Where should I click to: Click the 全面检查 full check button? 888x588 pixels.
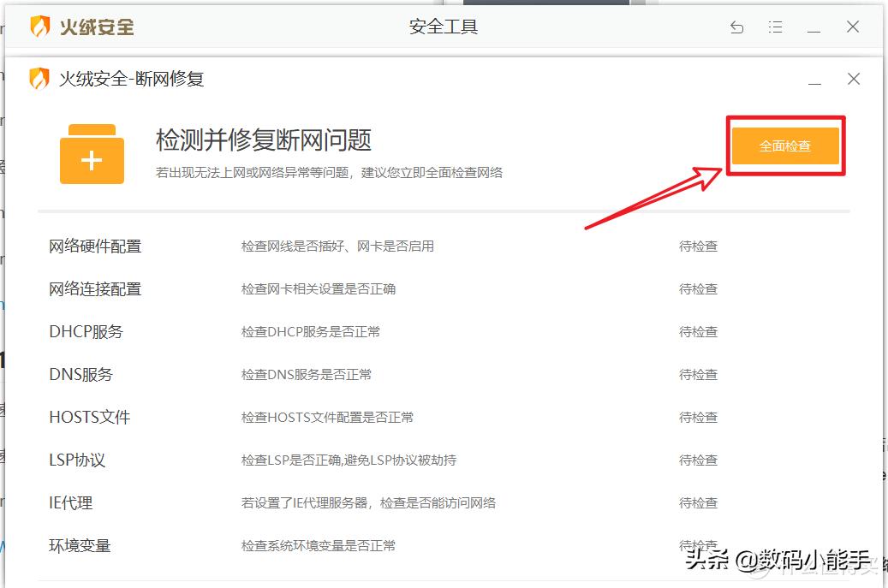[785, 146]
